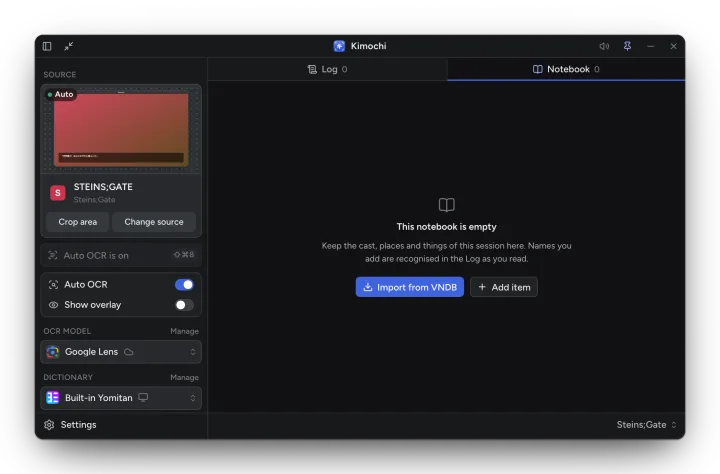720x474 pixels.
Task: Minimize the Kimochi window
Action: [651, 46]
